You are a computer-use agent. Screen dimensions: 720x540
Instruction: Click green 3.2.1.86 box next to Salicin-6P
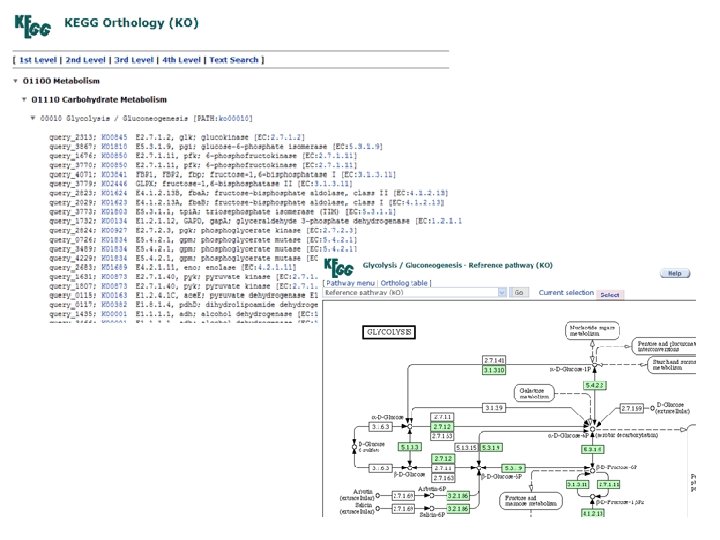pos(458,509)
